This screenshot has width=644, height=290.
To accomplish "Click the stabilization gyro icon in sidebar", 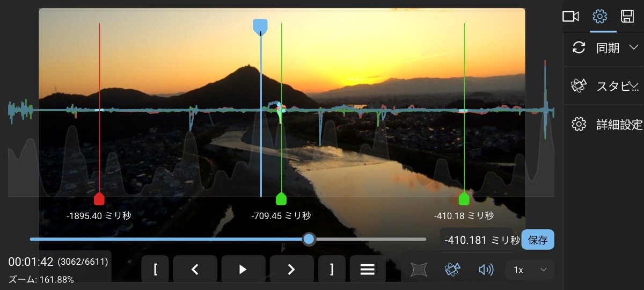I will (579, 85).
